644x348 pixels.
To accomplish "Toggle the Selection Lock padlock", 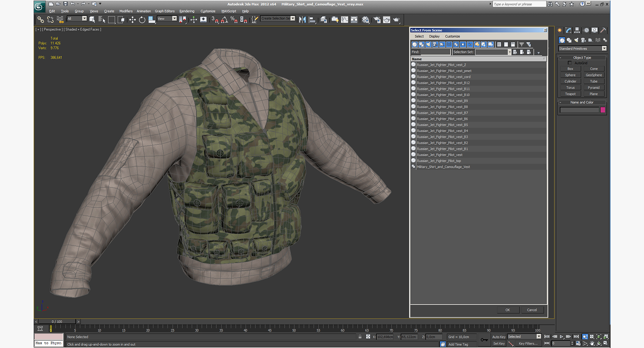I will [360, 337].
